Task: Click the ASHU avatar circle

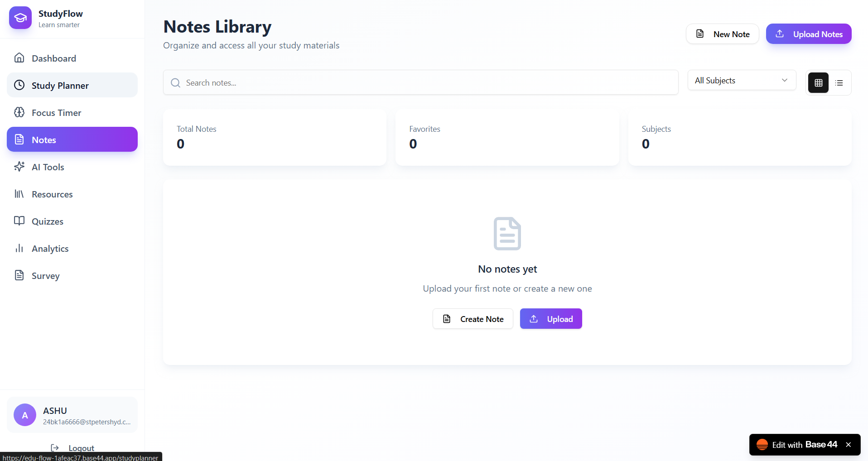Action: [25, 415]
